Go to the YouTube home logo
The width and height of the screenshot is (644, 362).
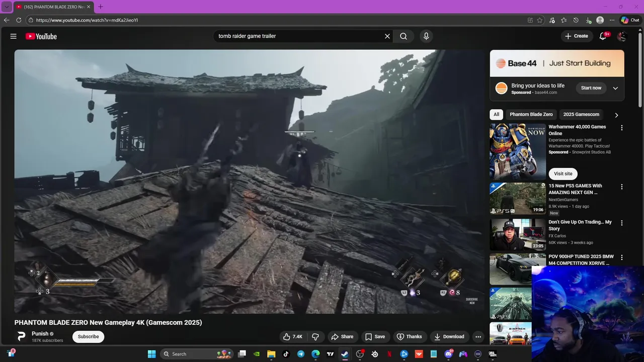click(x=41, y=36)
